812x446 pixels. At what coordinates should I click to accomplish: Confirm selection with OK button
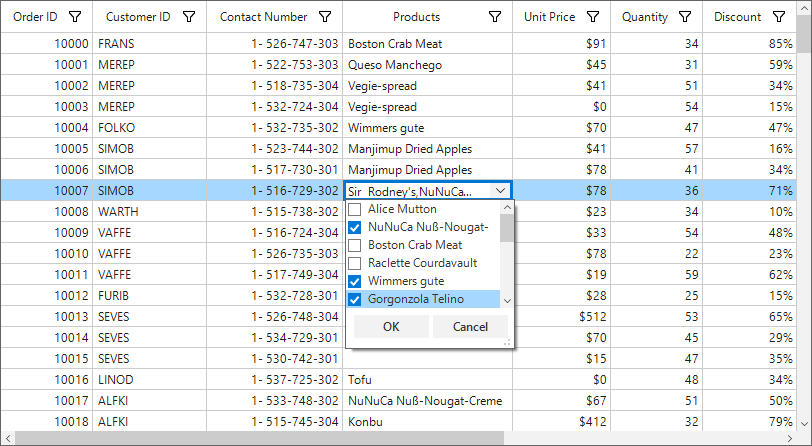coord(391,327)
